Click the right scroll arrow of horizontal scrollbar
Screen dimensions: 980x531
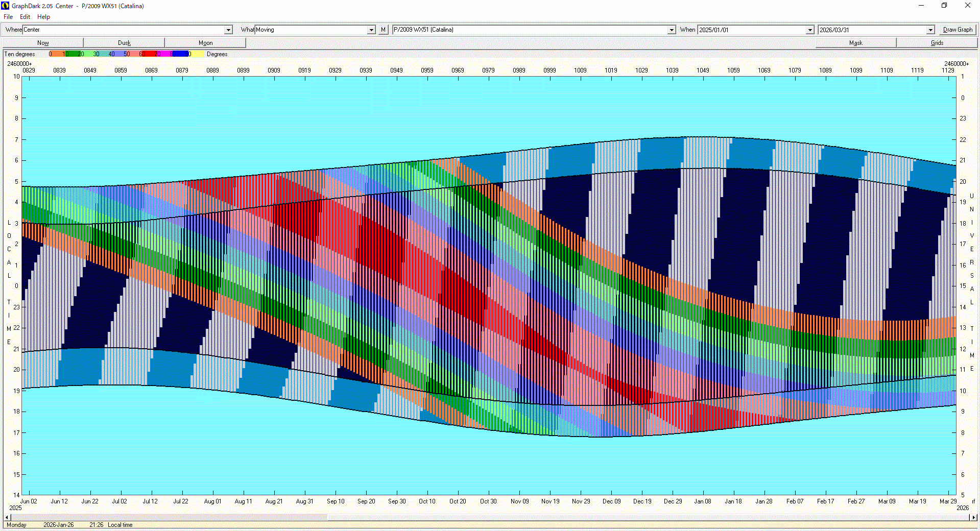[973, 517]
